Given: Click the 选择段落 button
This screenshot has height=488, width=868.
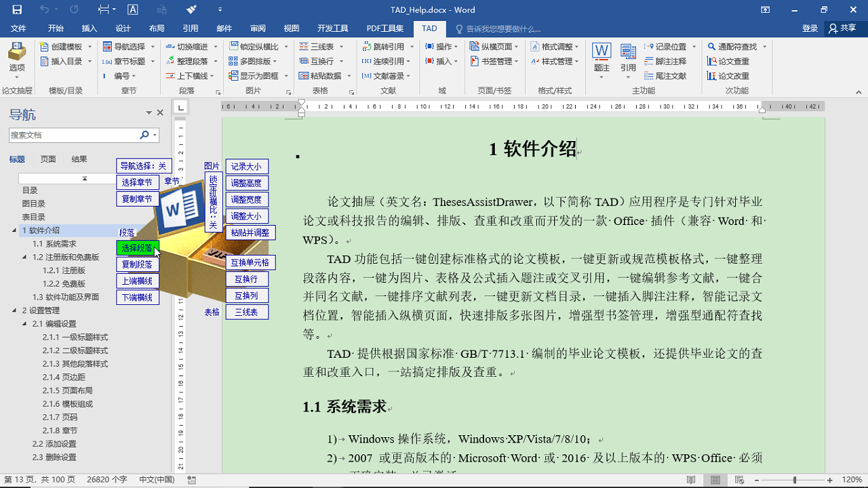Looking at the screenshot, I should 138,248.
